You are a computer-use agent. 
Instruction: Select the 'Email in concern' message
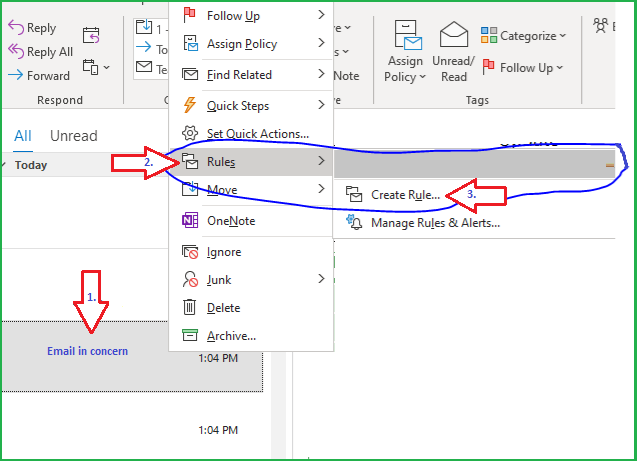pos(132,356)
